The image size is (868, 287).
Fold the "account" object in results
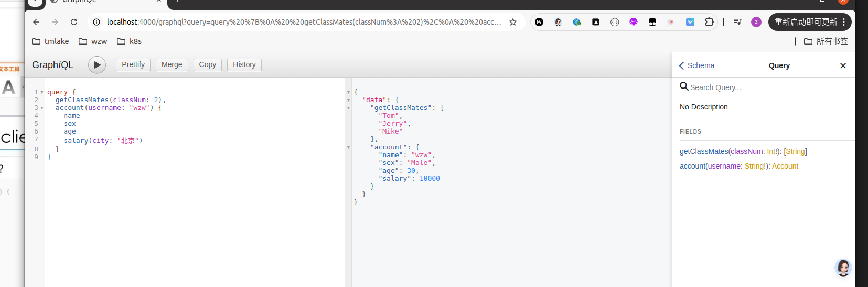(348, 147)
